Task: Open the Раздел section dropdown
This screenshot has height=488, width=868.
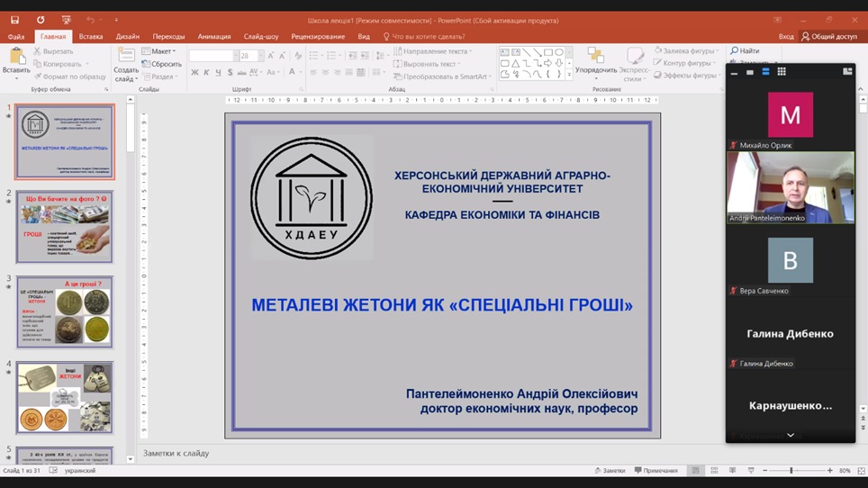Action: tap(160, 77)
